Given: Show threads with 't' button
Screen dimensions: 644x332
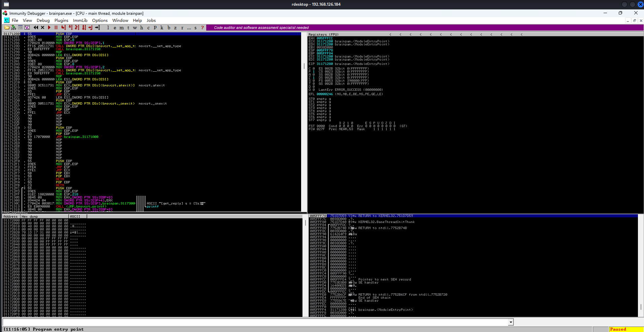Looking at the screenshot, I should [128, 28].
